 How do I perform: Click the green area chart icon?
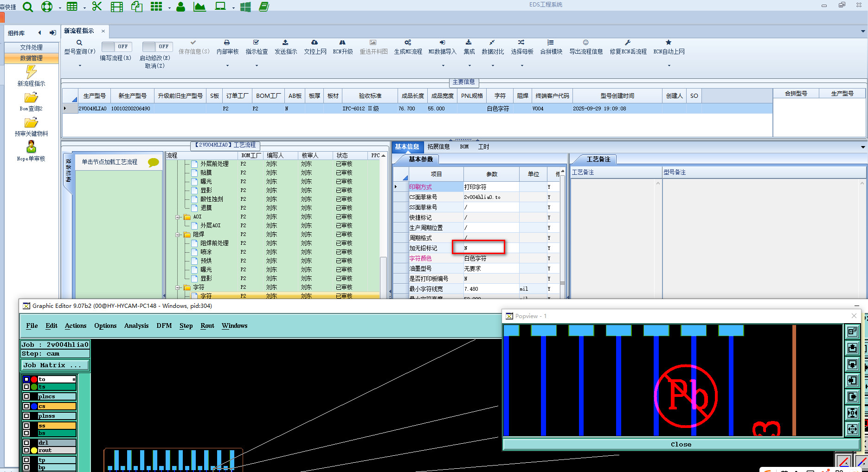click(x=199, y=6)
